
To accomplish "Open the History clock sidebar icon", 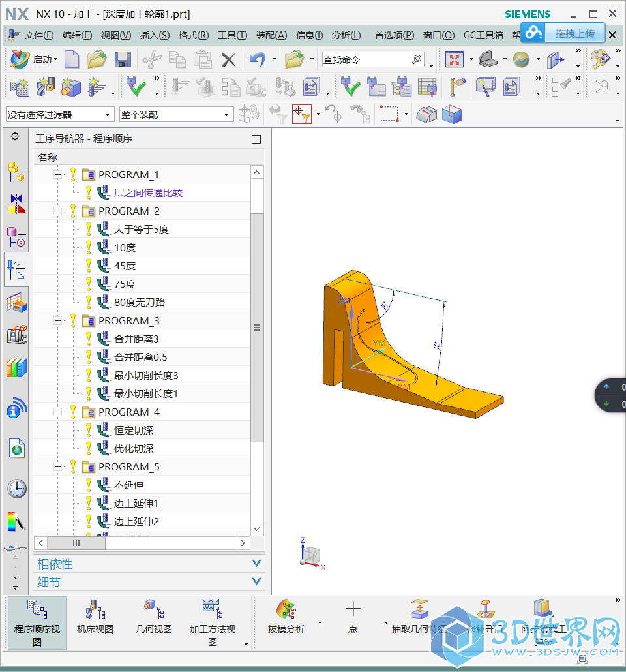I will click(x=16, y=489).
